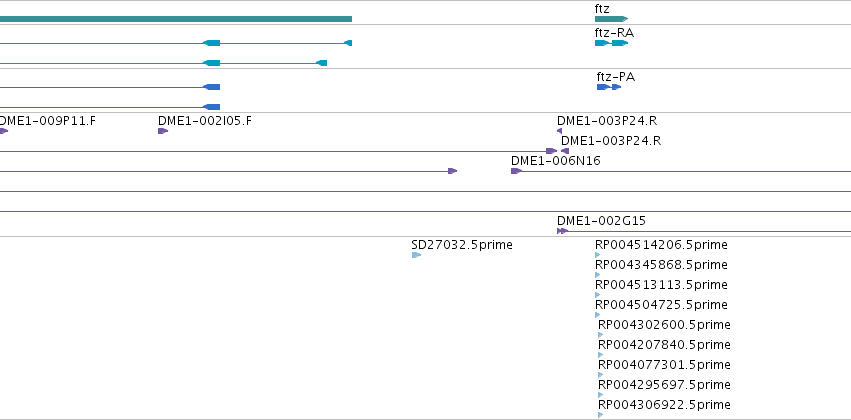This screenshot has height=420, width=851.
Task: Select the RP004345868.5prime label
Action: coord(661,265)
